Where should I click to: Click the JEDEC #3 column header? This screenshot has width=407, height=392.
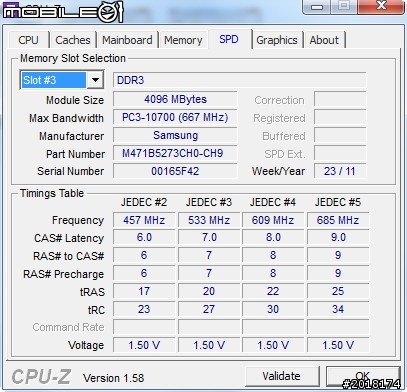tap(209, 202)
